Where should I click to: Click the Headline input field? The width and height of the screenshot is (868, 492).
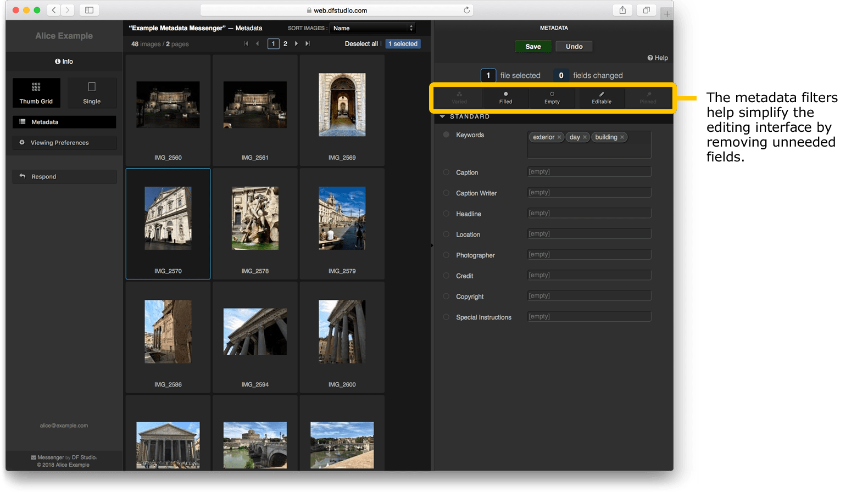click(x=589, y=213)
